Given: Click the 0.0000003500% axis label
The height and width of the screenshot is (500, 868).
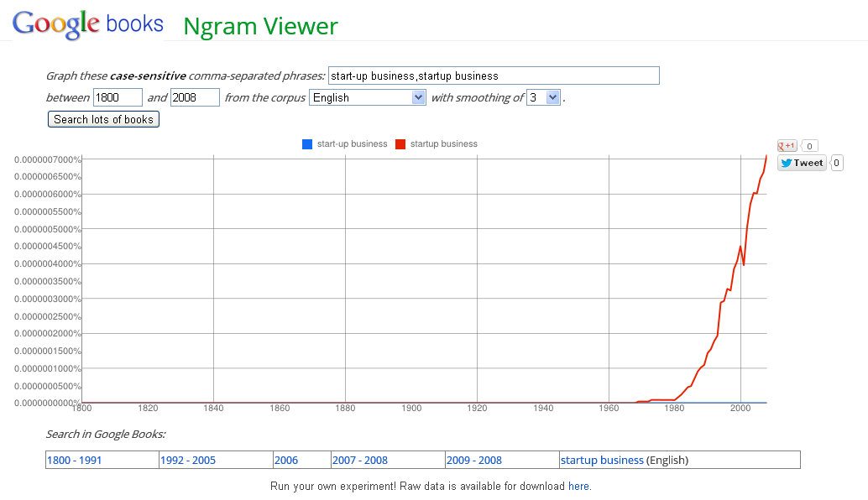Looking at the screenshot, I should pos(48,282).
